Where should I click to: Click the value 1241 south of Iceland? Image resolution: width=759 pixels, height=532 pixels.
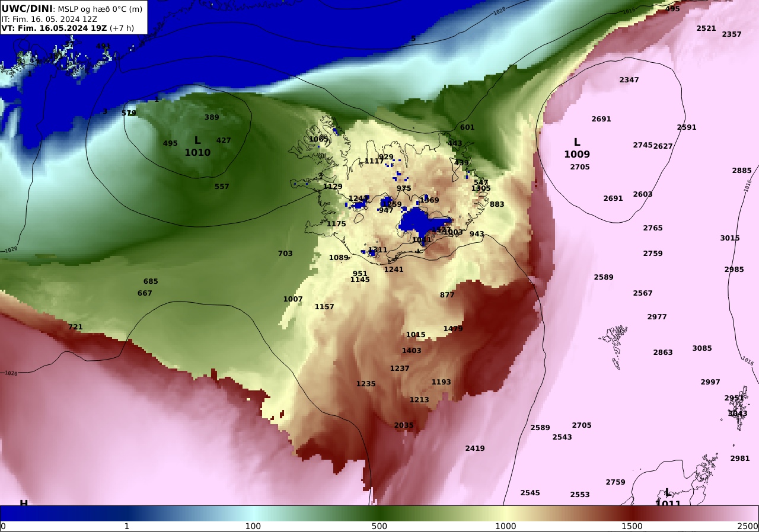pos(394,270)
